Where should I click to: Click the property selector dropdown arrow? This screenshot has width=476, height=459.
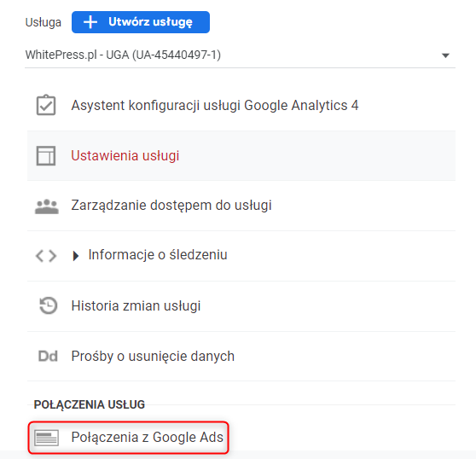[x=445, y=55]
